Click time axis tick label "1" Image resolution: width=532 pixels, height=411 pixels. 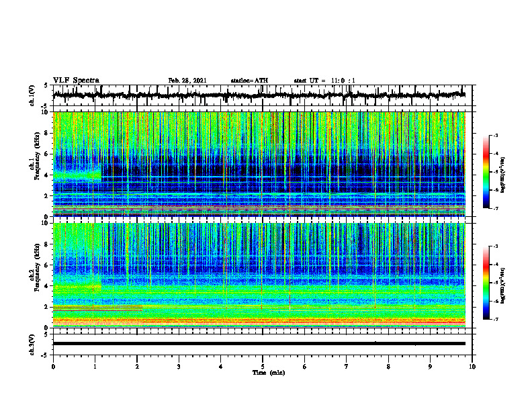pyautogui.click(x=95, y=367)
